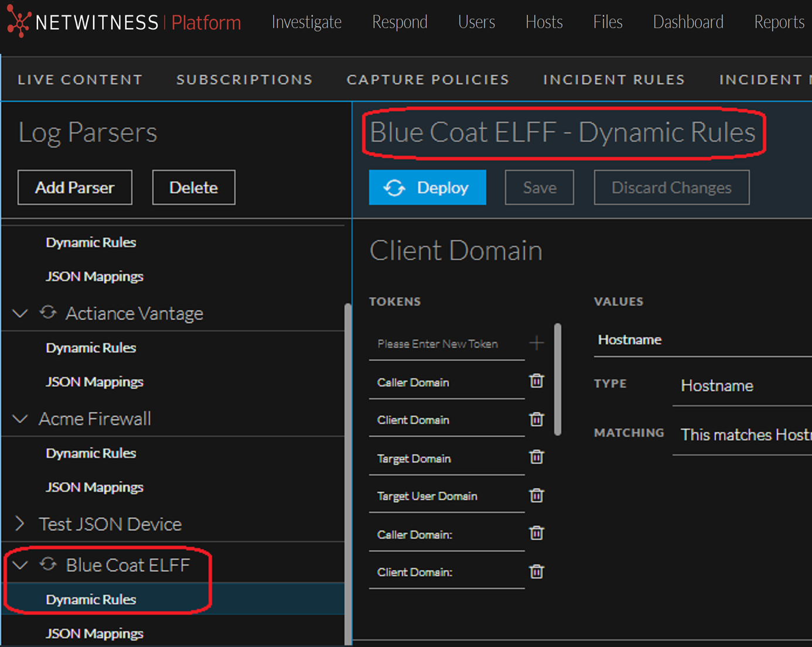The image size is (812, 647).
Task: Click the Add Parser button
Action: [75, 187]
